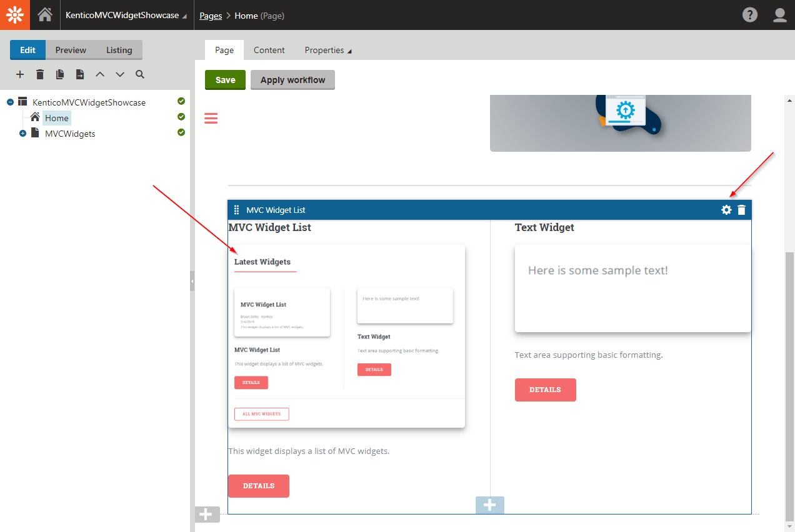The width and height of the screenshot is (795, 532).
Task: Click the scrollbar up arrow
Action: point(789,100)
